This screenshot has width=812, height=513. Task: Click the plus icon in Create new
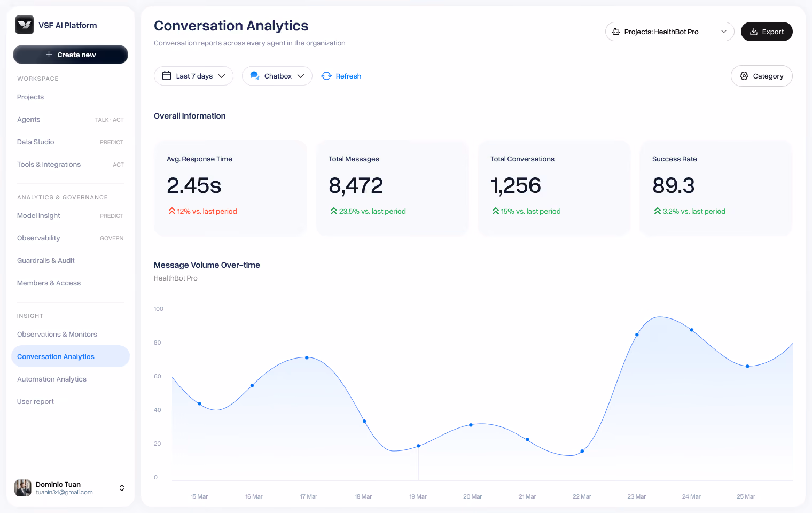coord(49,55)
